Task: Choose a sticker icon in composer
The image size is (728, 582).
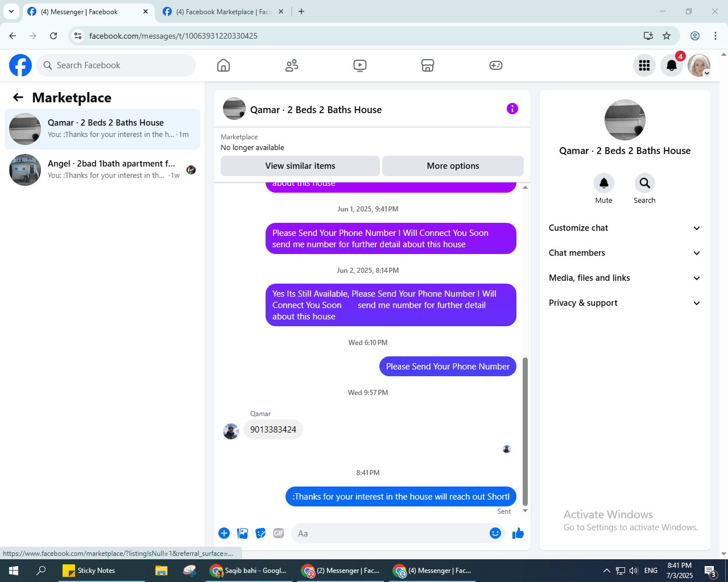Action: [x=260, y=533]
